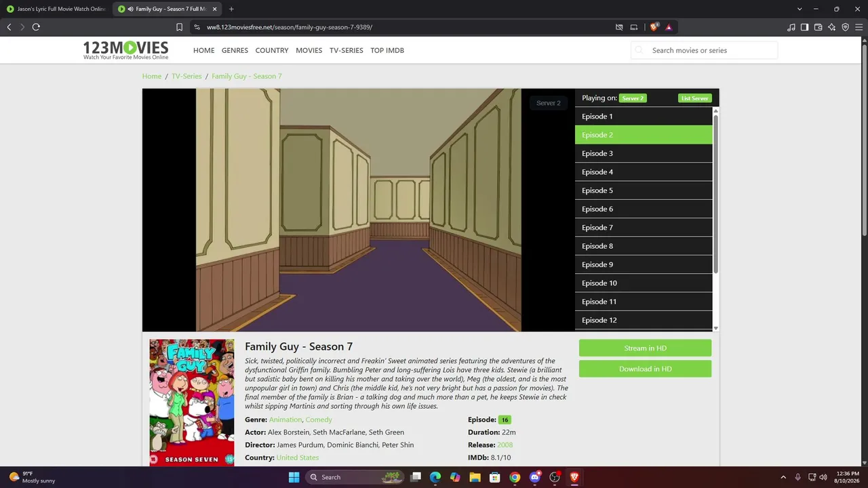868x488 pixels.
Task: Open the HOME navigation item
Action: (203, 50)
